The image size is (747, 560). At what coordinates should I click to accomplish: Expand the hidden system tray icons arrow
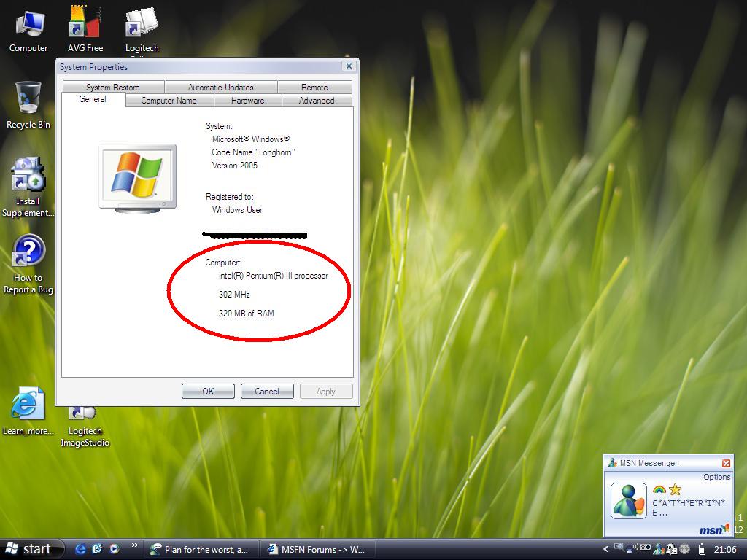point(605,549)
